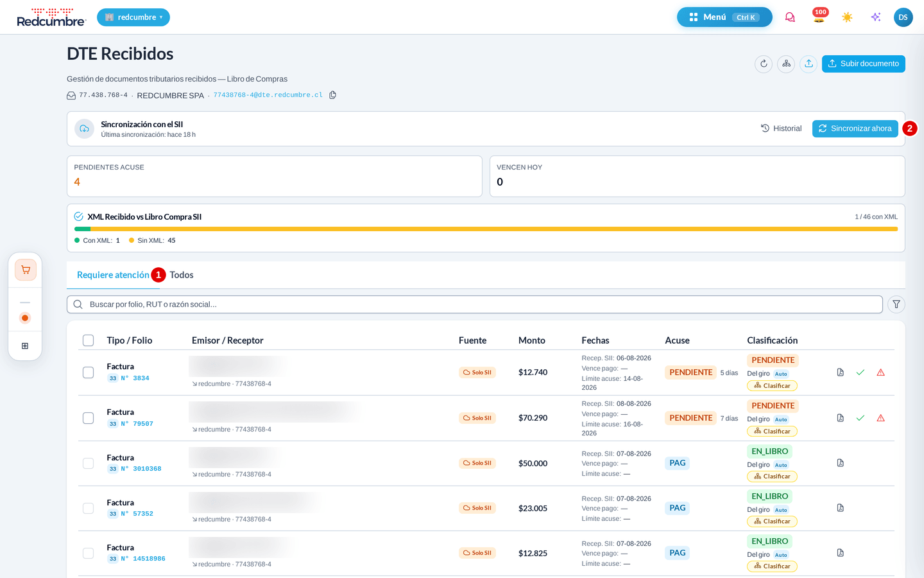Open the sparkle AI assistant icon

[875, 17]
